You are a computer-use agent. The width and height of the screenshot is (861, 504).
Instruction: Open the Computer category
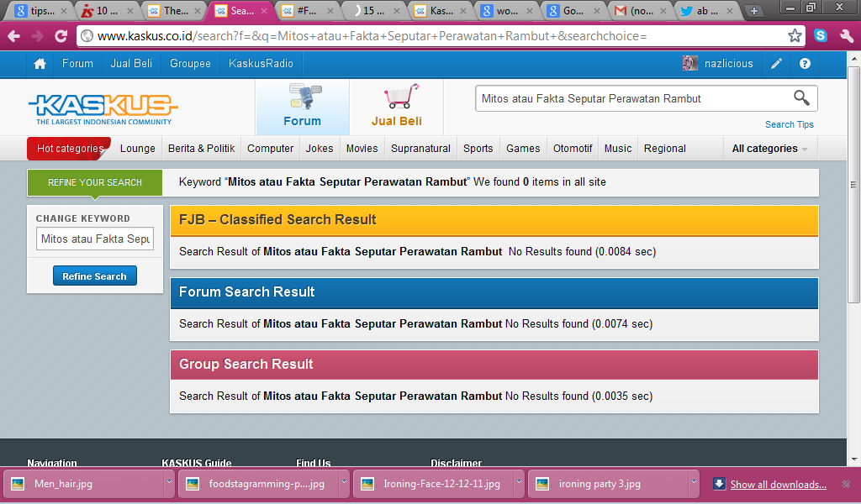(270, 149)
